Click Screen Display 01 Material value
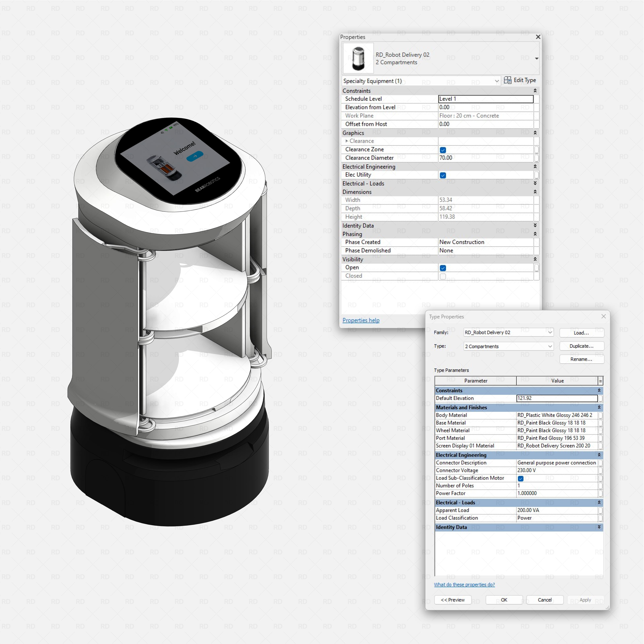This screenshot has width=644, height=644. click(557, 446)
